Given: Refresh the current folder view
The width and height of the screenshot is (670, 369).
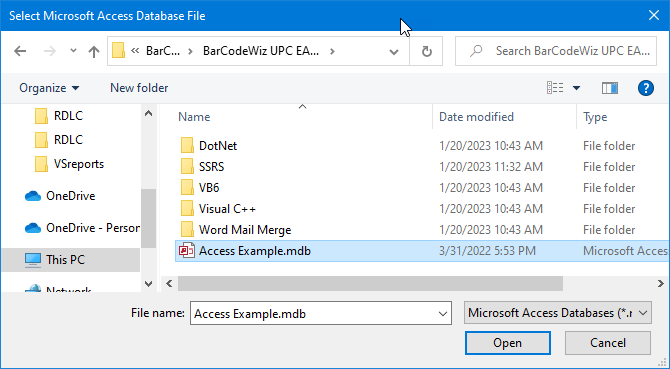Looking at the screenshot, I should point(426,52).
